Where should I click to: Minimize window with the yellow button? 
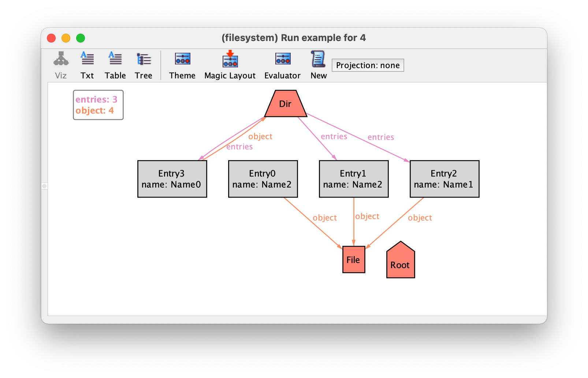click(x=66, y=38)
